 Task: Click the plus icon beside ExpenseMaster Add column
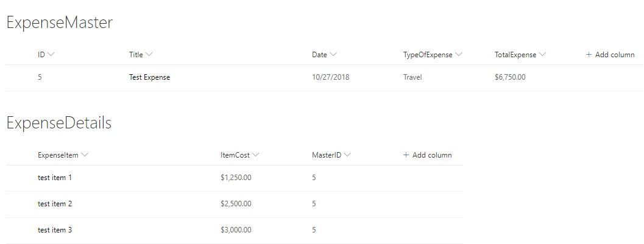click(x=589, y=55)
